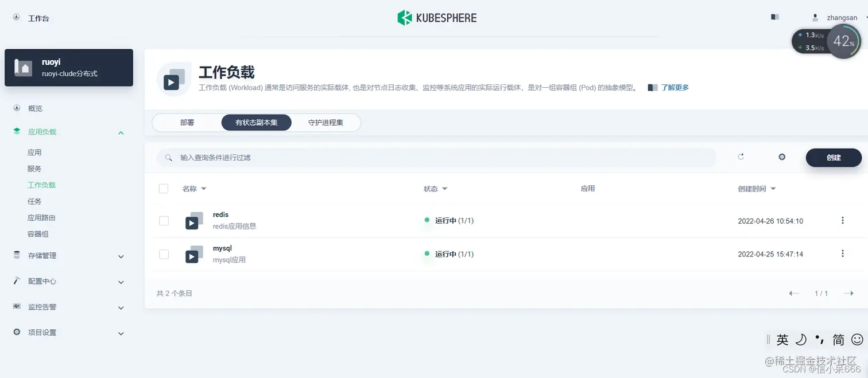Click the KubeSphere logo in header
This screenshot has width=868, height=378.
click(x=437, y=18)
